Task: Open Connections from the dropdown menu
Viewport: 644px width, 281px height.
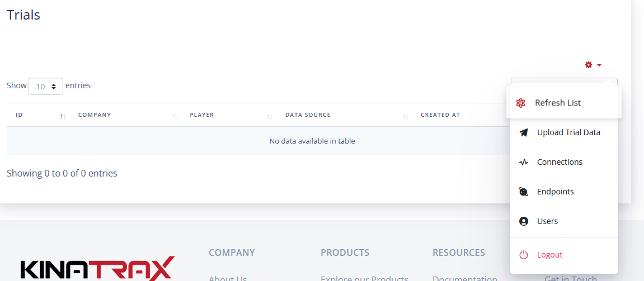Action: 560,162
